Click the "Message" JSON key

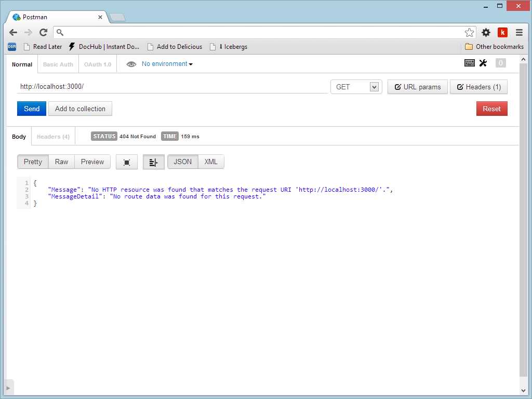(x=64, y=190)
